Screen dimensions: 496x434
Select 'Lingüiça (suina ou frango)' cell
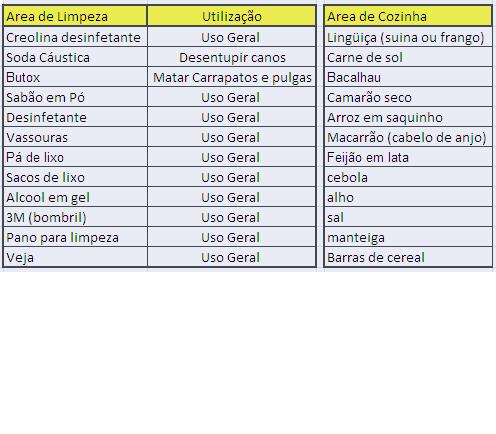pos(408,37)
